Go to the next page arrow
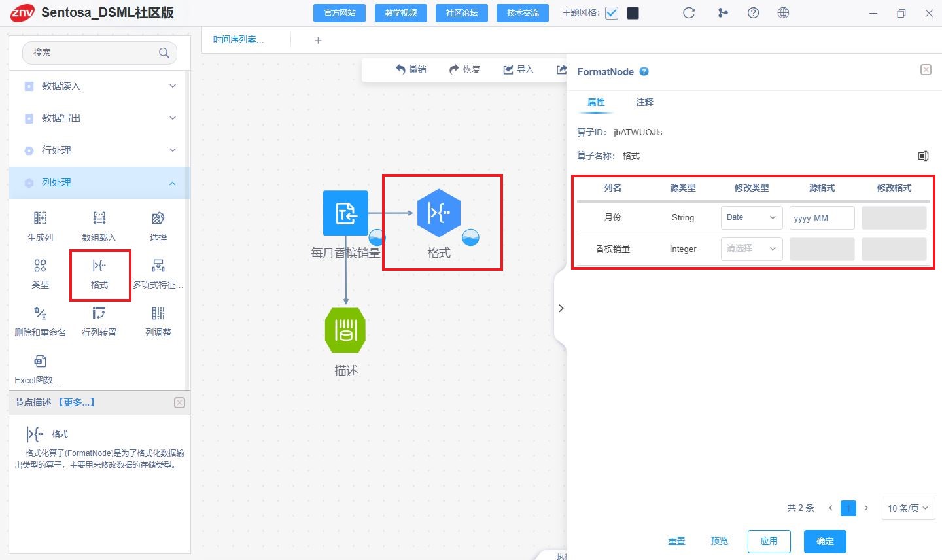The width and height of the screenshot is (942, 560). [x=867, y=508]
